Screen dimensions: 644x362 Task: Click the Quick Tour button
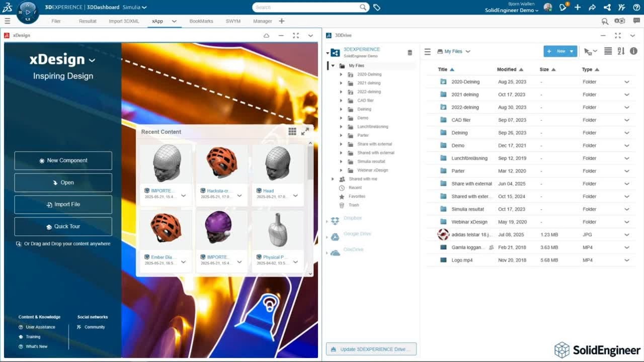click(63, 227)
